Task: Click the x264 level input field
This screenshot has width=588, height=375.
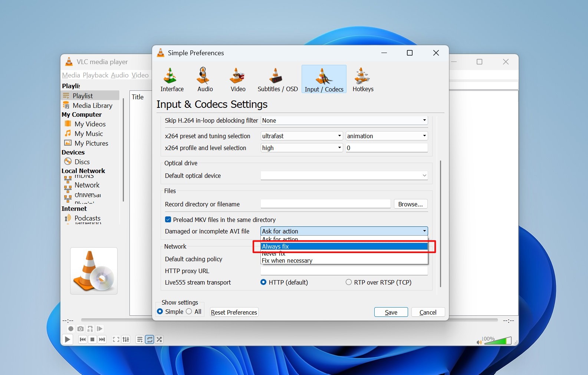Action: (387, 148)
